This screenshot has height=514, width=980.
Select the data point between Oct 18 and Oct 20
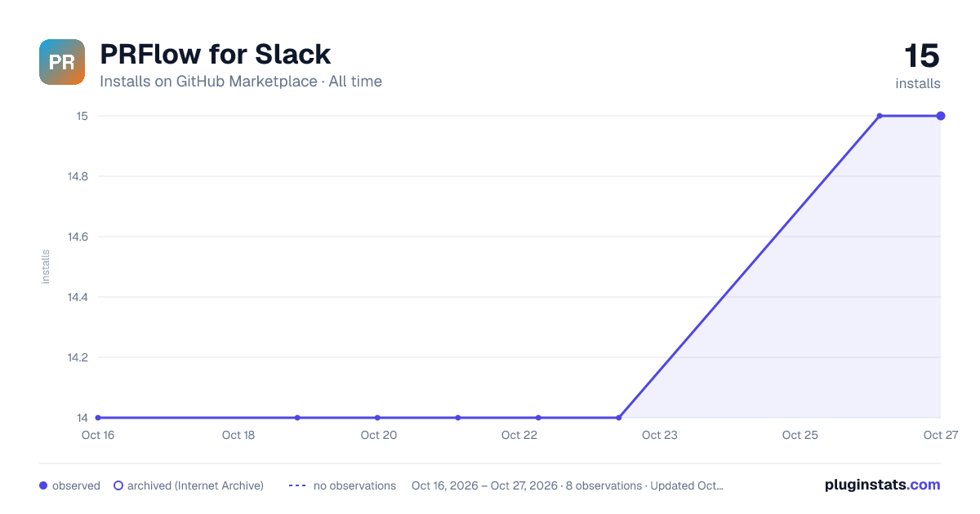tap(297, 418)
